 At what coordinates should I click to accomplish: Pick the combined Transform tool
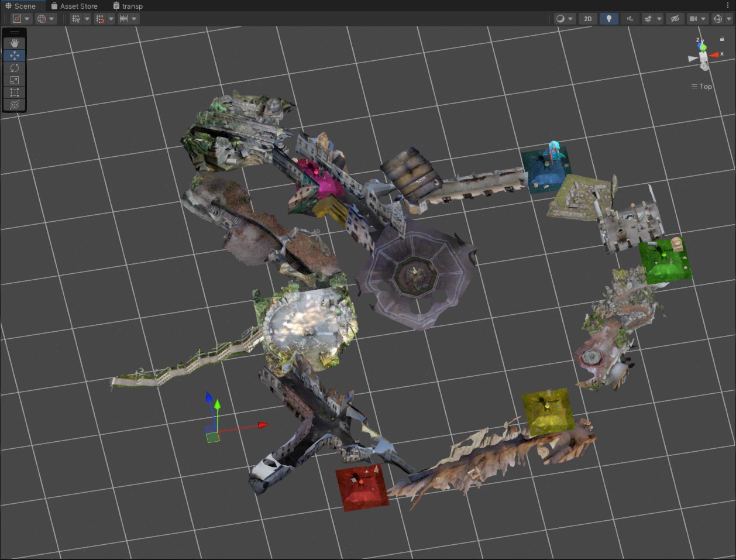(15, 105)
